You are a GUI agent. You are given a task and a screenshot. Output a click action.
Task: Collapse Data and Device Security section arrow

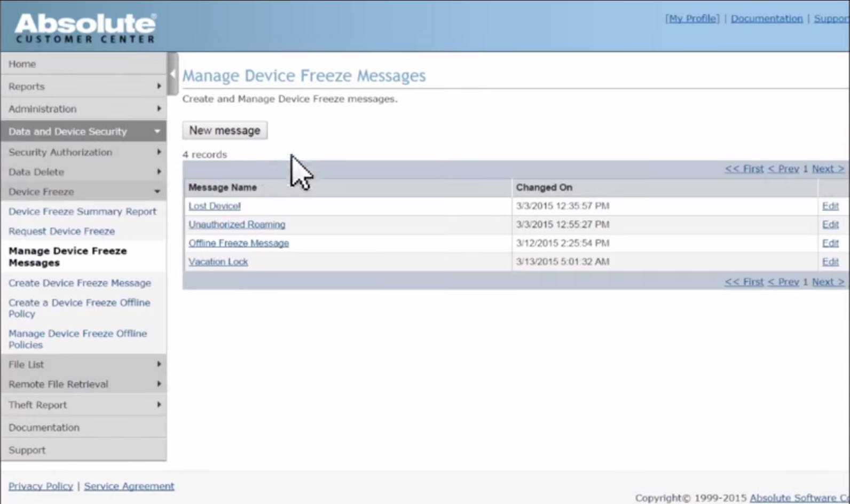[157, 131]
